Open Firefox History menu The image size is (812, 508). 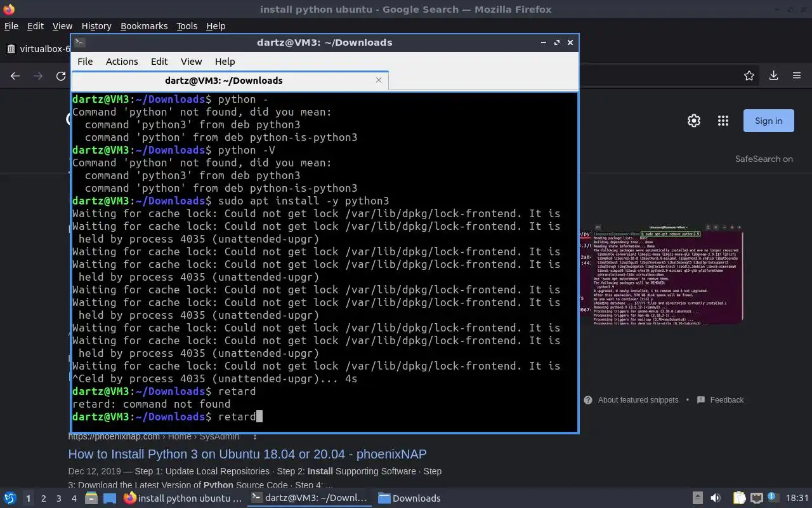(96, 26)
